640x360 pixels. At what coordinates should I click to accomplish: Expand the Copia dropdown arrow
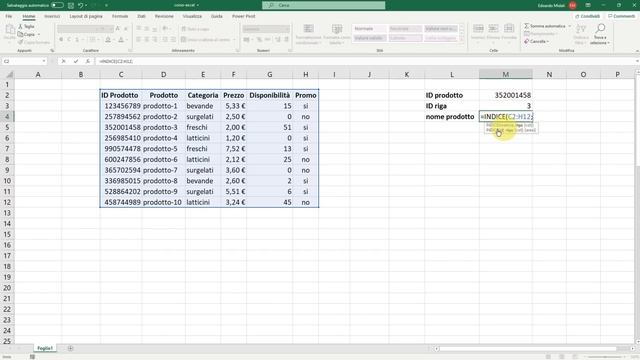[x=39, y=34]
